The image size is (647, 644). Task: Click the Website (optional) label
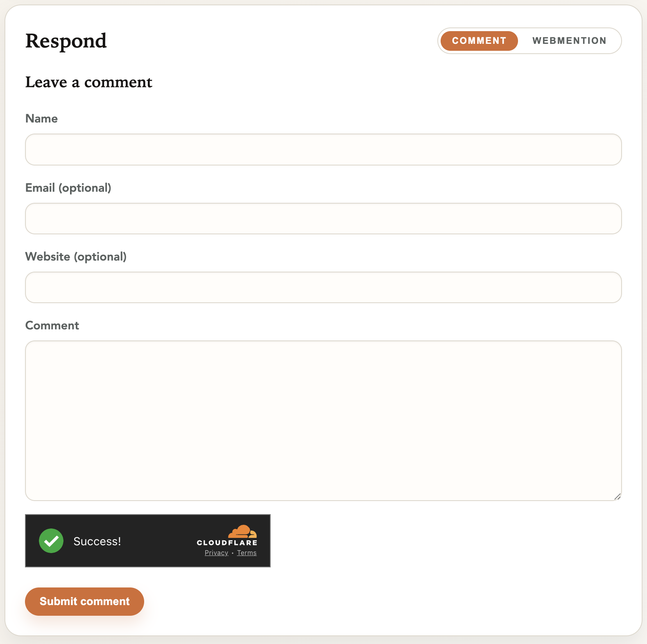pos(76,256)
